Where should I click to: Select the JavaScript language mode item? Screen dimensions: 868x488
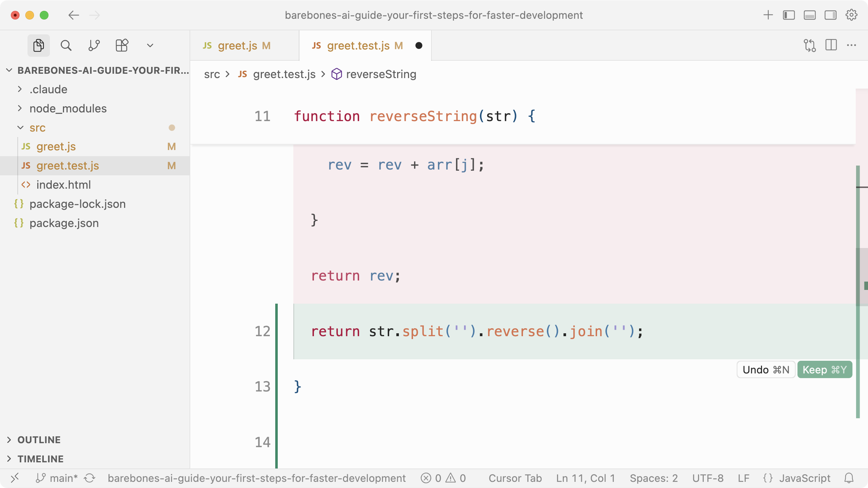pyautogui.click(x=804, y=478)
